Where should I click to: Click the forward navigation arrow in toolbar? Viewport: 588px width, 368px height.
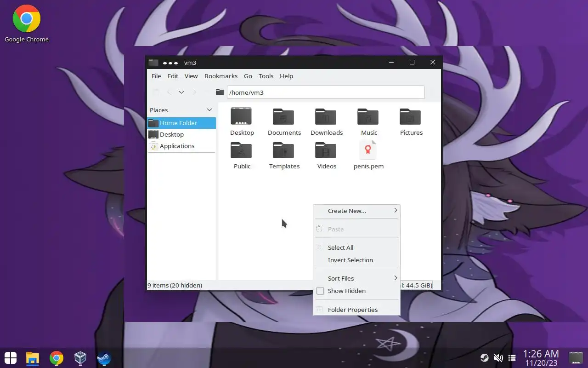[194, 92]
